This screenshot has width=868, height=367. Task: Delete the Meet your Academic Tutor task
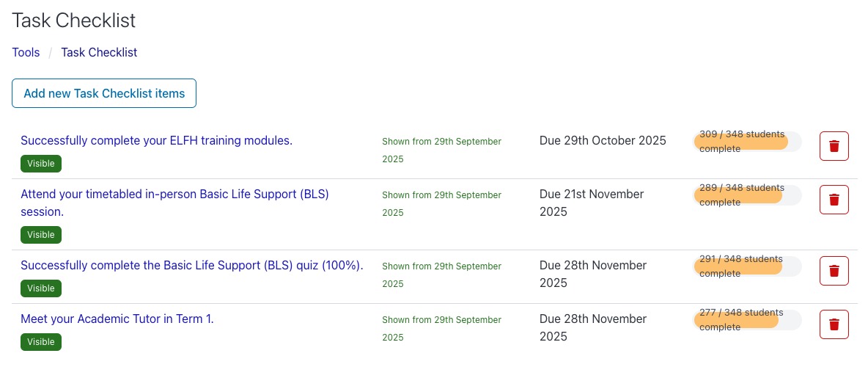click(834, 324)
